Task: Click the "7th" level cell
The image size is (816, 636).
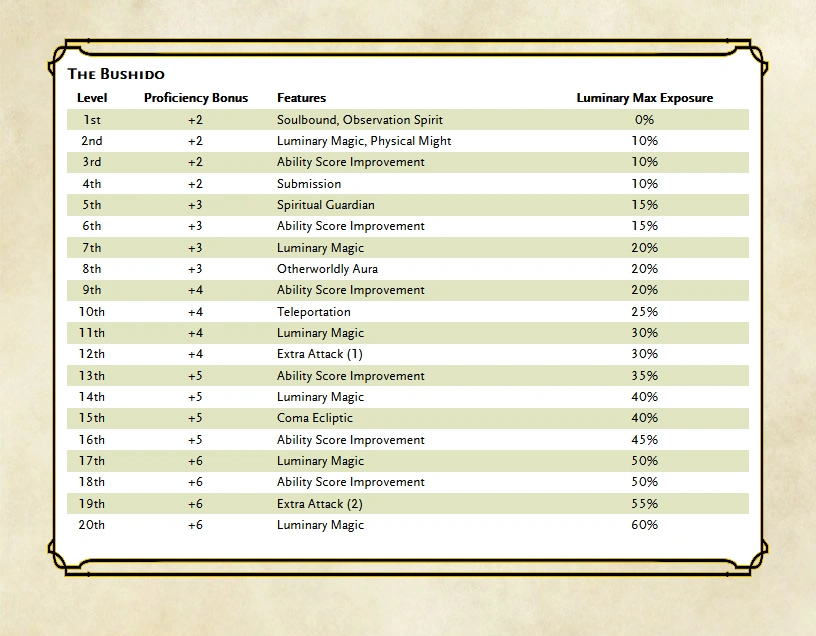Action: (x=92, y=248)
